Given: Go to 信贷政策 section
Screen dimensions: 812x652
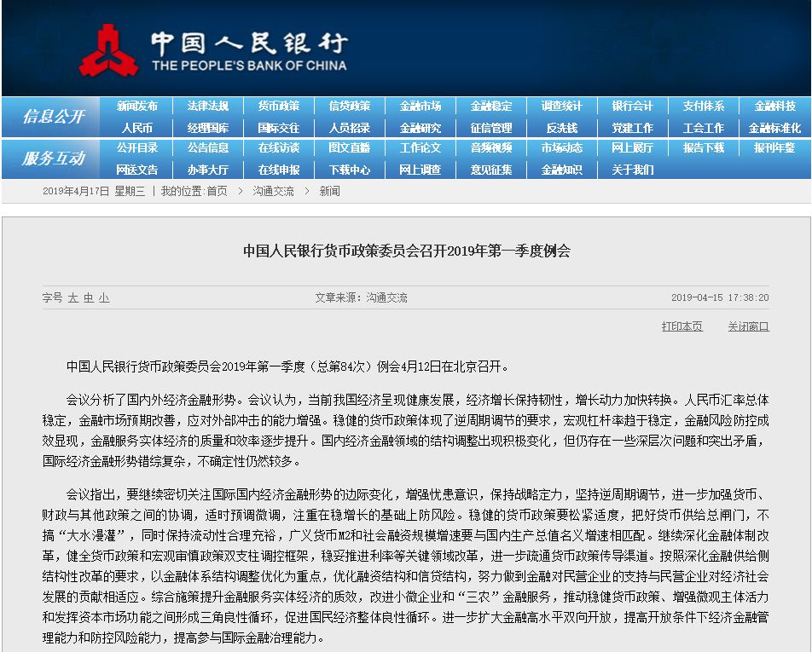Looking at the screenshot, I should 350,106.
